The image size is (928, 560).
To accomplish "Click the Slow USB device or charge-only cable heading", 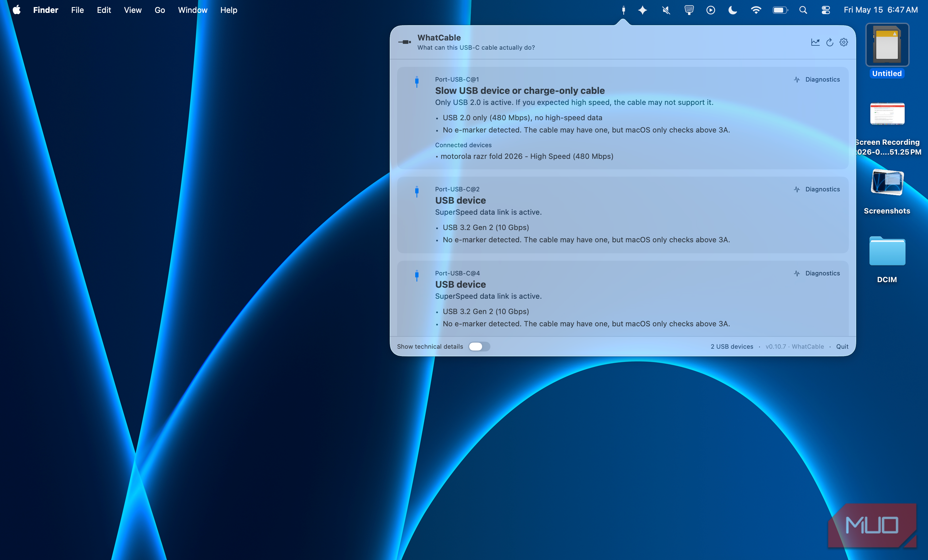I will [520, 91].
